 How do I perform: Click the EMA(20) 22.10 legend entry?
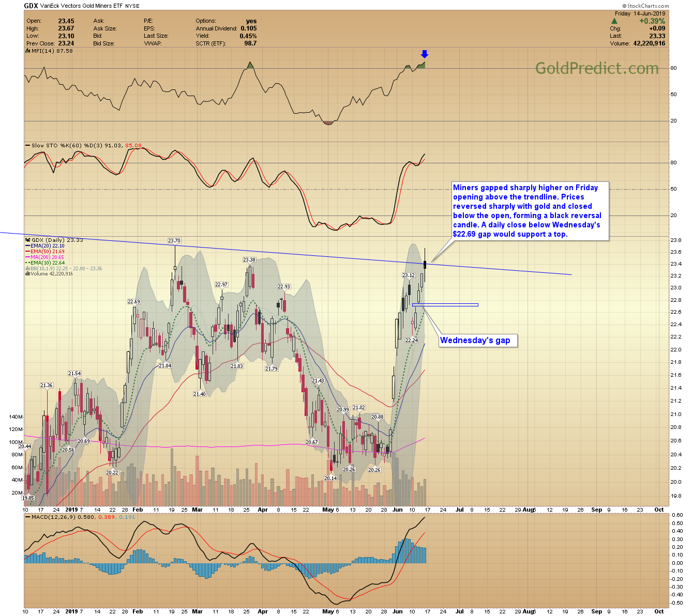point(48,246)
